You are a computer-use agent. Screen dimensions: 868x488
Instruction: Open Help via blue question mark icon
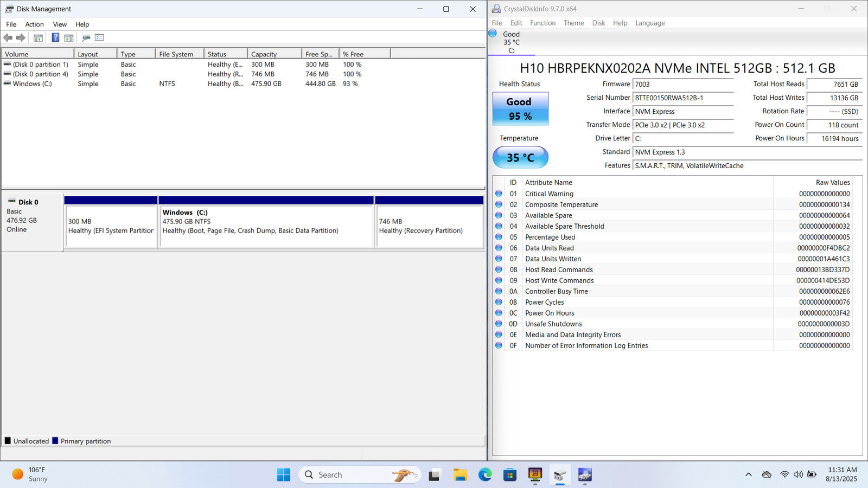tap(55, 38)
